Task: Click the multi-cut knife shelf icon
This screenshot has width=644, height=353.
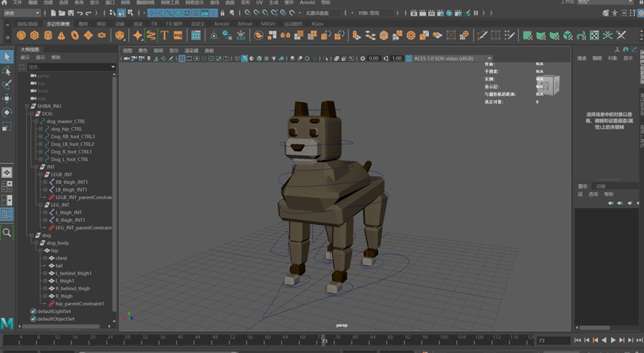Action: coord(482,35)
